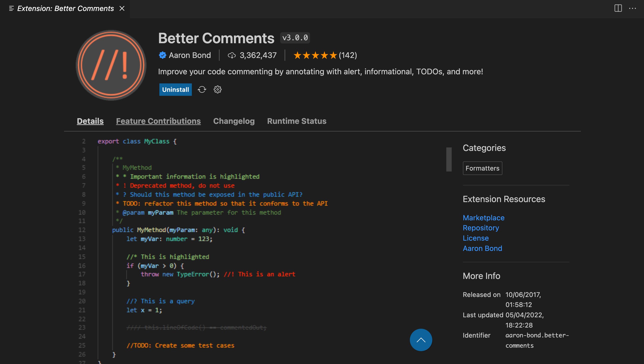Click the sync/reload extension icon
Image resolution: width=644 pixels, height=364 pixels.
pos(202,89)
